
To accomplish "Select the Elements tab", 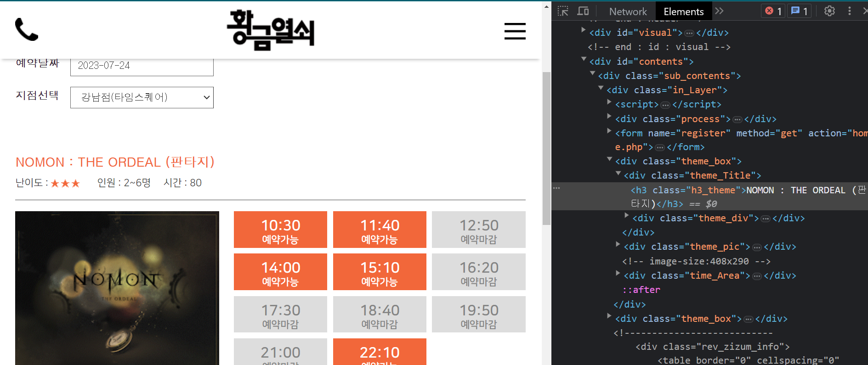I will click(x=684, y=11).
